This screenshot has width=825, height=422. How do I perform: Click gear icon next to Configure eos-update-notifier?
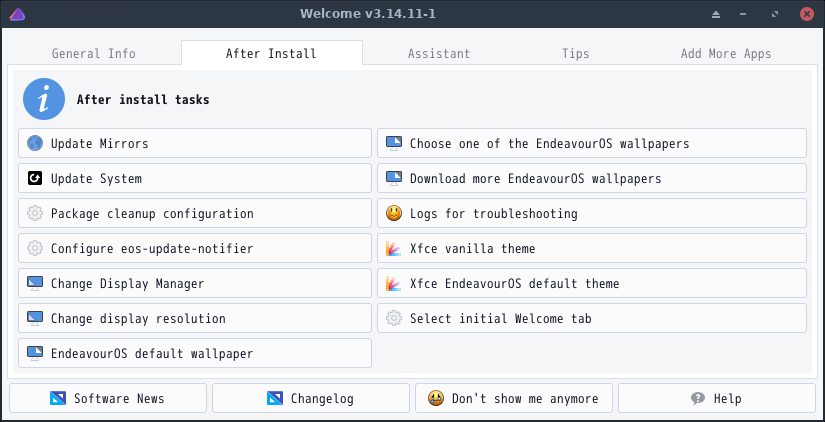(35, 248)
